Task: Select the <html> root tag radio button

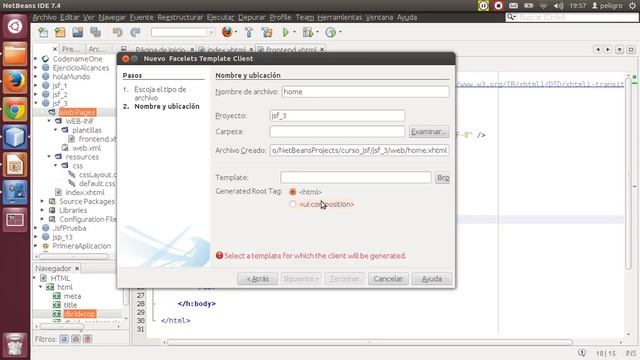Action: coord(293,191)
